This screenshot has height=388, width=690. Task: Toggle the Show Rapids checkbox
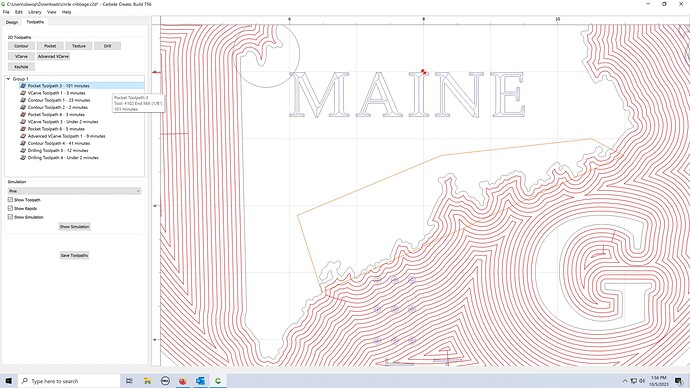click(x=10, y=209)
